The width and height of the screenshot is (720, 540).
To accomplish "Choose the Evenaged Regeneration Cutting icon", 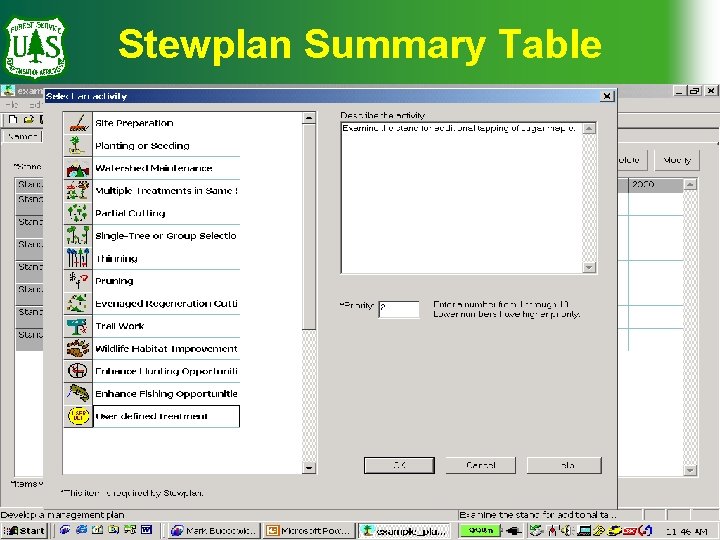I will coord(78,303).
